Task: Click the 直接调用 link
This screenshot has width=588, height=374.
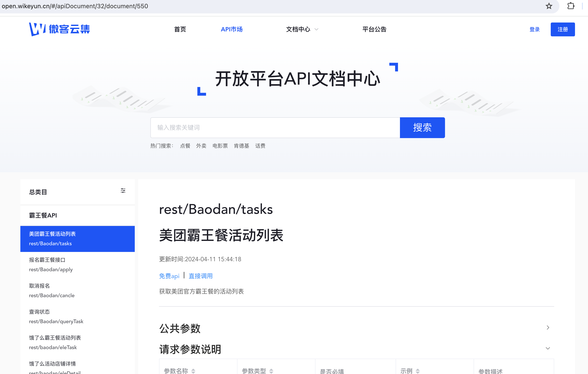Action: [200, 276]
